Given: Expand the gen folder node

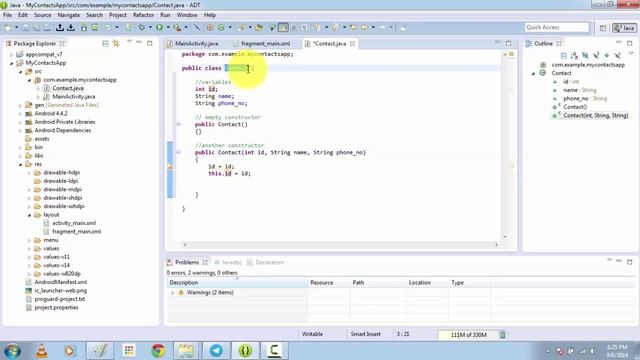Looking at the screenshot, I should pyautogui.click(x=20, y=105).
